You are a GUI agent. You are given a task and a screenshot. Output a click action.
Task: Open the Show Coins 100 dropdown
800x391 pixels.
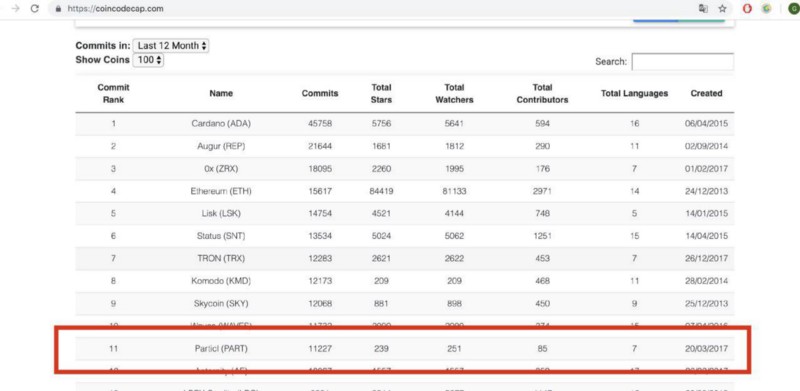148,60
